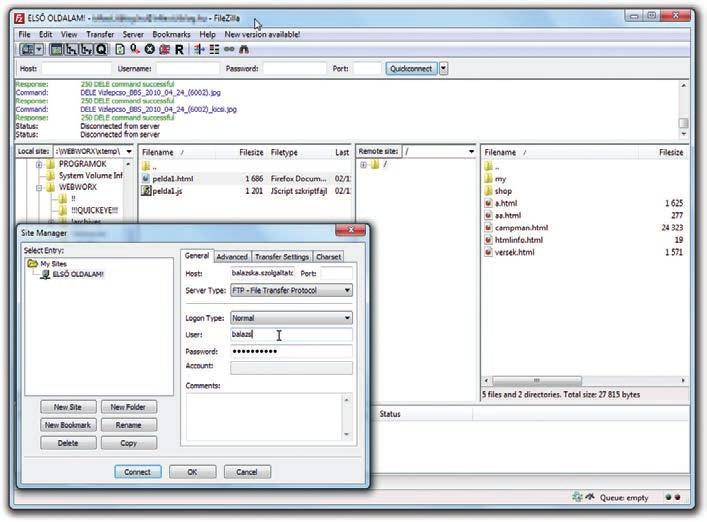Image resolution: width=707 pixels, height=522 pixels.
Task: Open the Site Manager toolbar icon
Action: 27,50
